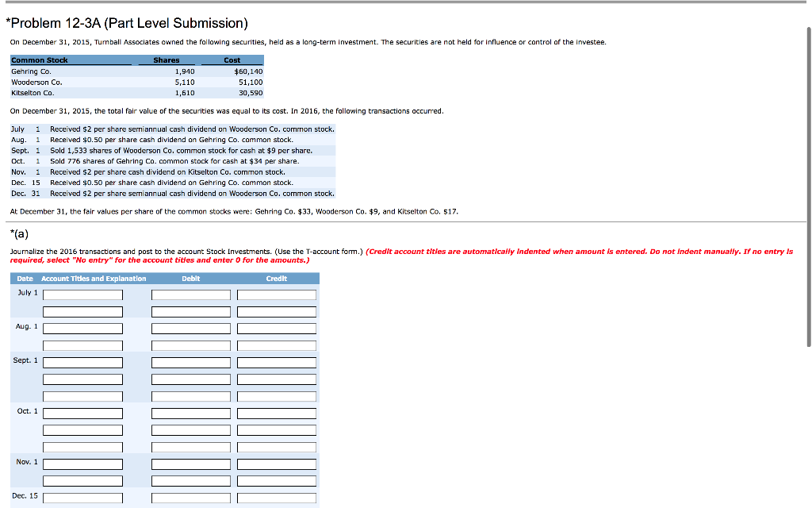The width and height of the screenshot is (812, 508).
Task: Click the Credit column header
Action: coord(276,278)
